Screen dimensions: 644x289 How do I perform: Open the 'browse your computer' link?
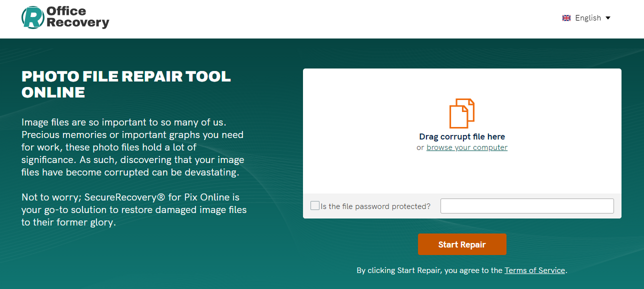pos(466,147)
